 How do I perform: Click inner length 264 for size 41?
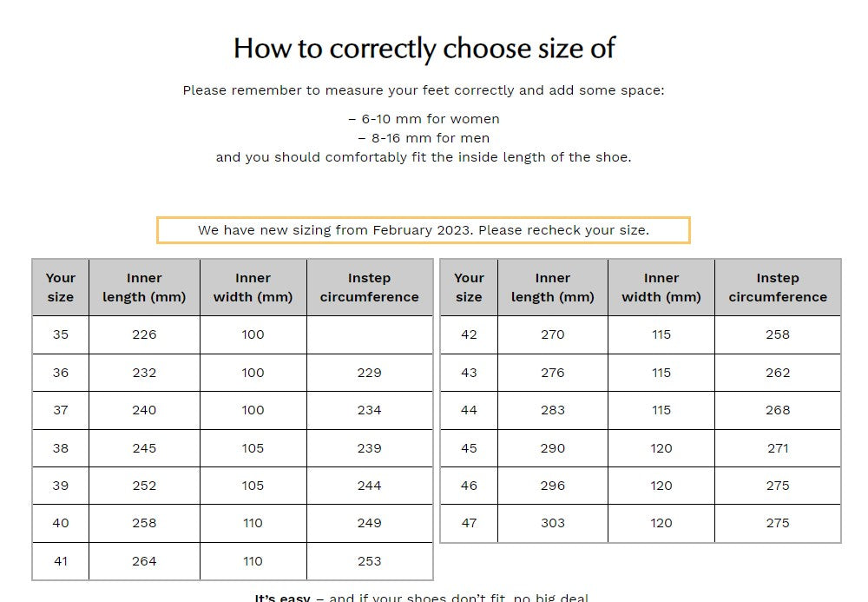tap(144, 561)
